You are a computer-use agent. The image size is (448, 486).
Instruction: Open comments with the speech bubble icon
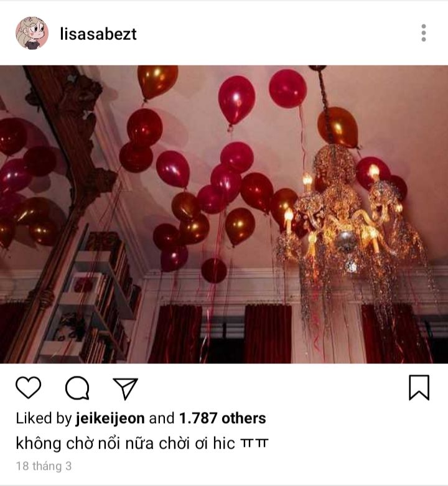77,388
